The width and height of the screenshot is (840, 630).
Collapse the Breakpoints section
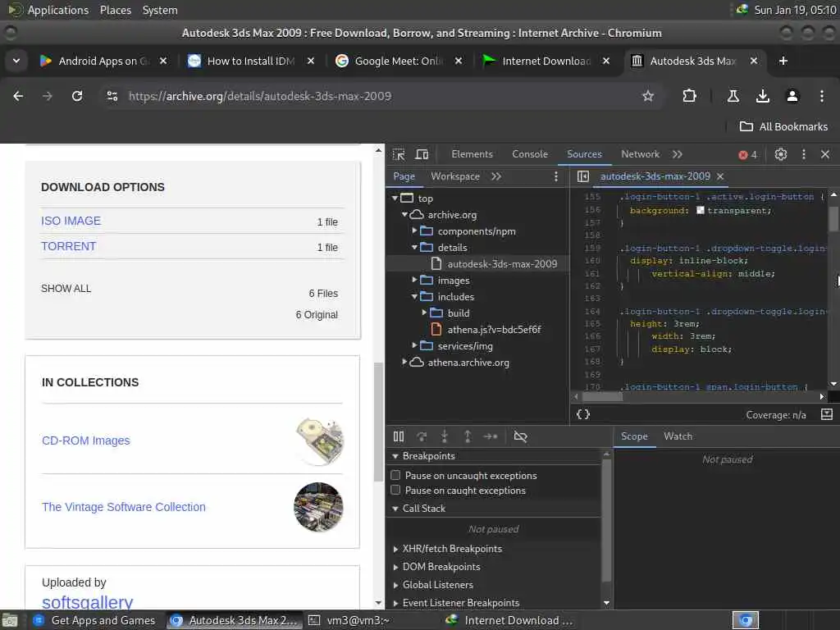395,456
